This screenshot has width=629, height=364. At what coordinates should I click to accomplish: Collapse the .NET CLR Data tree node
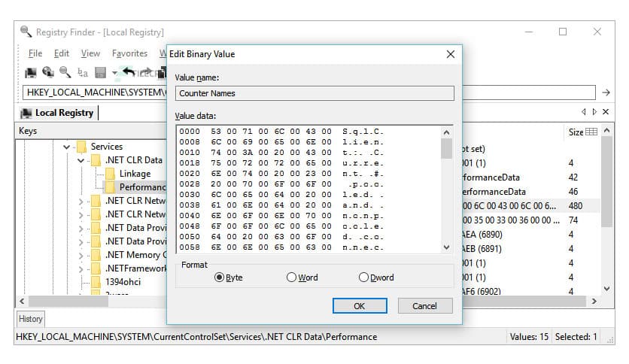81,161
